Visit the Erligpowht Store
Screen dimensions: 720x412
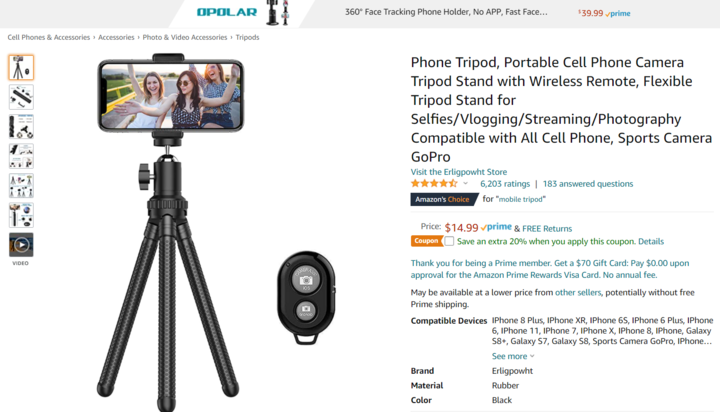[459, 172]
